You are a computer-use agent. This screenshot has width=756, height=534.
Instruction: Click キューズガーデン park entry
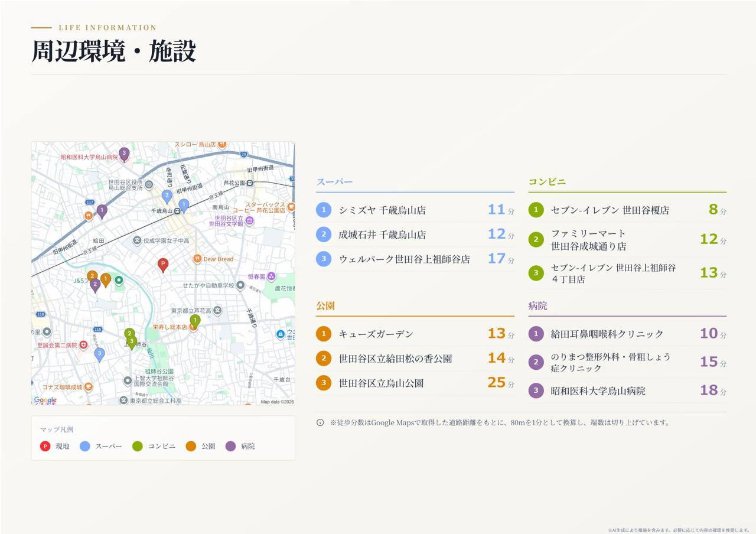tap(415, 334)
